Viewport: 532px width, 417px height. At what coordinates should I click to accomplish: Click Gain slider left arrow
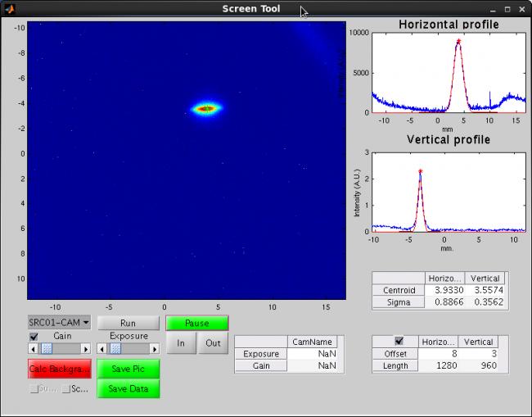[x=33, y=349]
